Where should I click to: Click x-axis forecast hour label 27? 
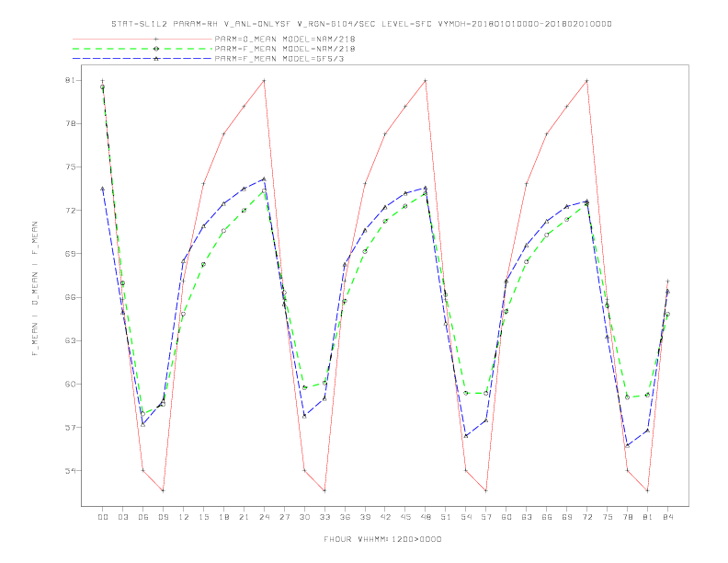pyautogui.click(x=284, y=517)
